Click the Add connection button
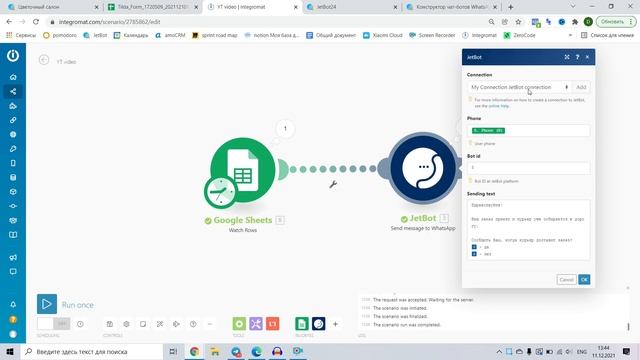This screenshot has width=640, height=360. coord(581,87)
